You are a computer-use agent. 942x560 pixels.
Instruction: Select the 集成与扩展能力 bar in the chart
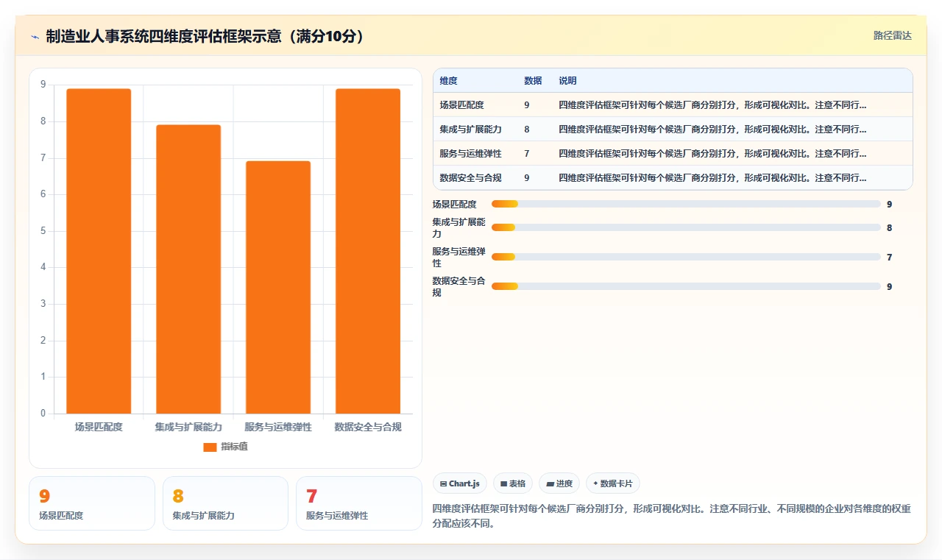[188, 269]
